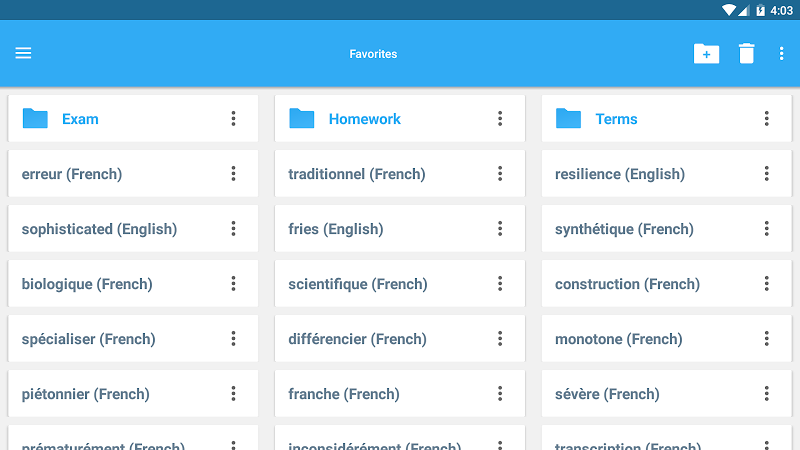Click the Exam folder icon

coord(35,119)
